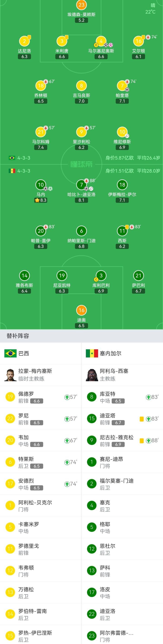Click the Senegal flag beside 塞内加尔
This screenshot has width=163, height=644.
click(92, 353)
